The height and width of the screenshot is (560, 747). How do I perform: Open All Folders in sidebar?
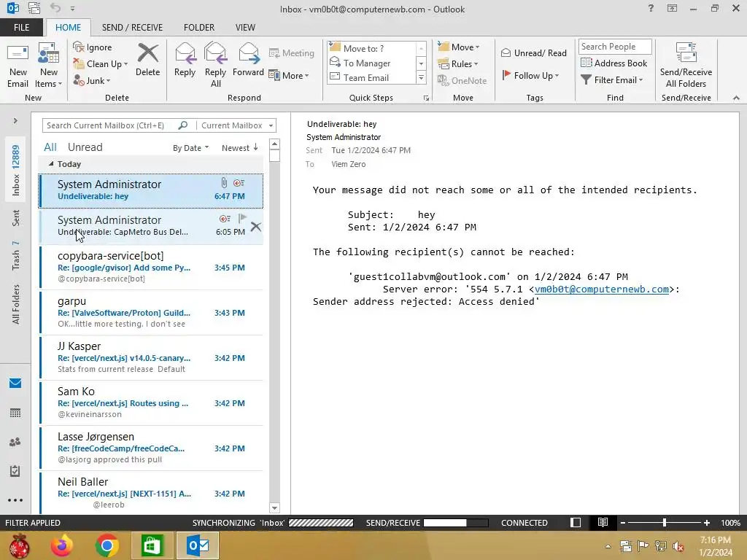[x=16, y=304]
